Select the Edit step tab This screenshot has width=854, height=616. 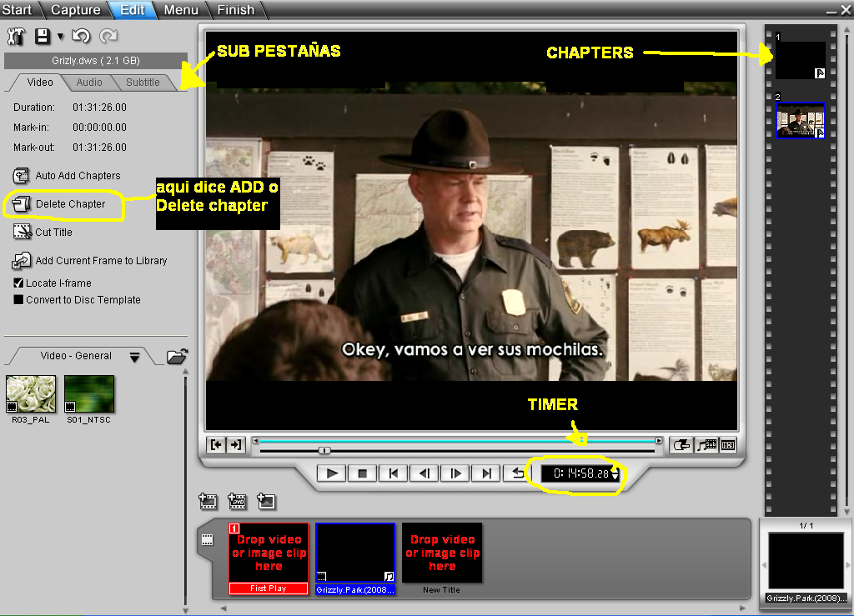coord(133,10)
